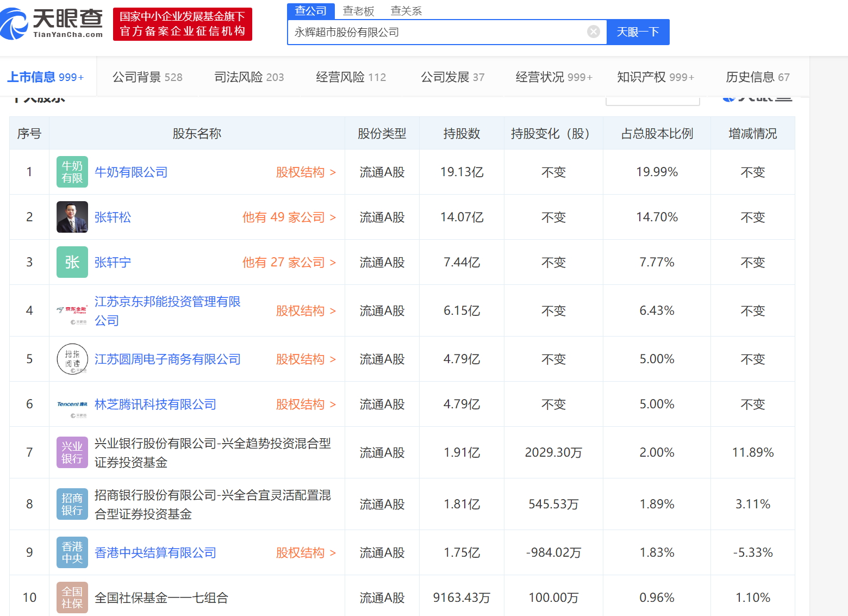Open 江苏圆周电子商务有限公司 link
848x616 pixels.
click(x=167, y=359)
